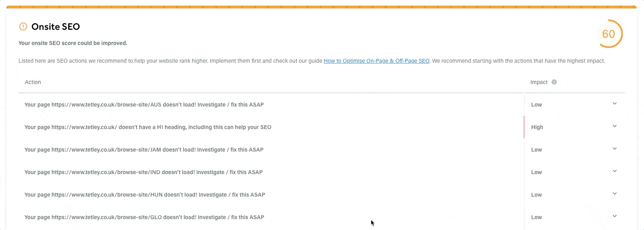This screenshot has width=644, height=230.
Task: Click the Onsite SEO warning icon
Action: coord(23,27)
